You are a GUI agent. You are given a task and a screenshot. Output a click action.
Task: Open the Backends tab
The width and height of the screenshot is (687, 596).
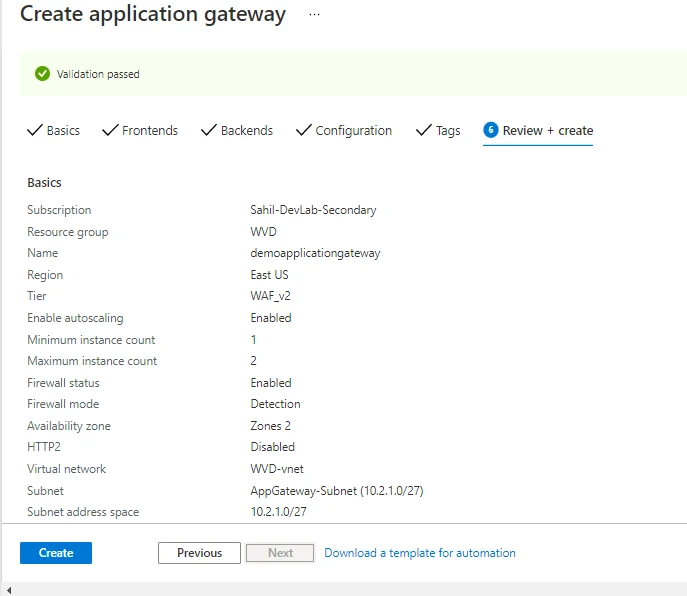click(x=237, y=131)
